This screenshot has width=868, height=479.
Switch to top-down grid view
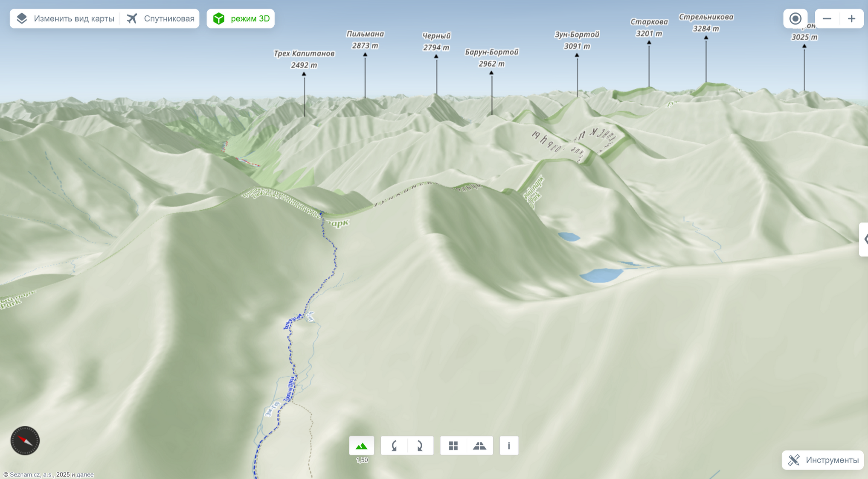[x=453, y=446]
